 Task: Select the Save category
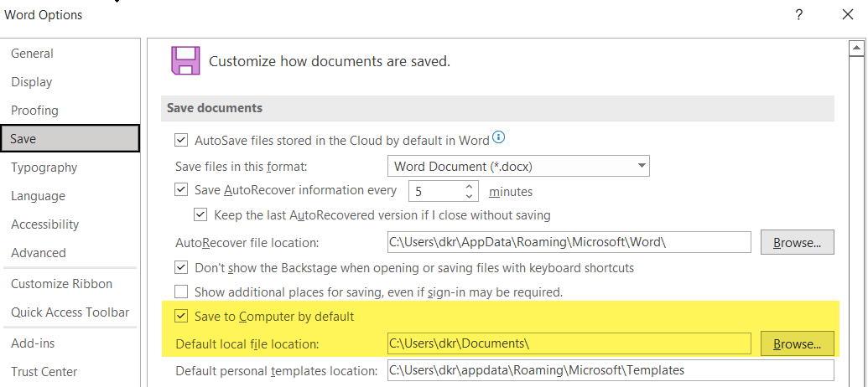click(70, 139)
